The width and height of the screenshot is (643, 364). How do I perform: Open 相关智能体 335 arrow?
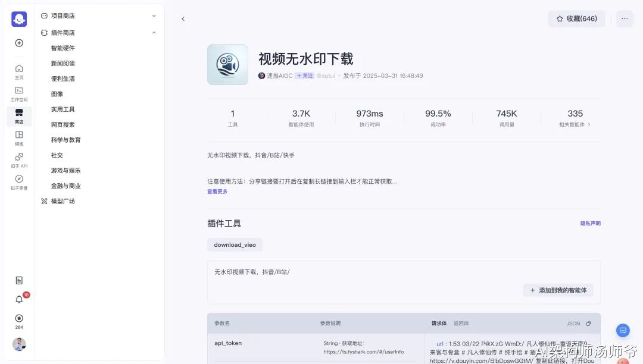click(x=589, y=124)
